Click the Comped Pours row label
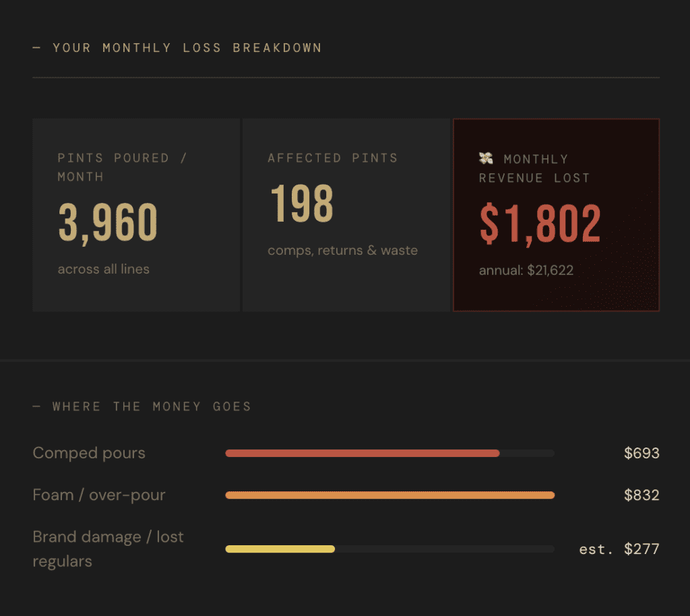The height and width of the screenshot is (616, 690). [88, 453]
